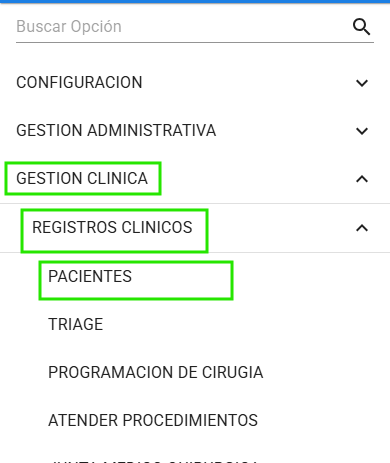Select the partially visible JUNTA MEDICO item
The image size is (390, 463).
[x=153, y=461]
